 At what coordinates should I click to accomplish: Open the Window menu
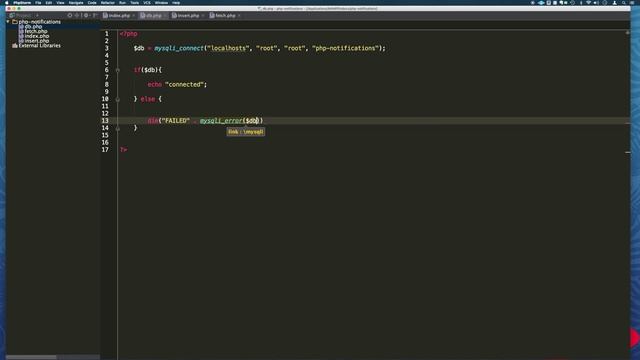pos(161,2)
